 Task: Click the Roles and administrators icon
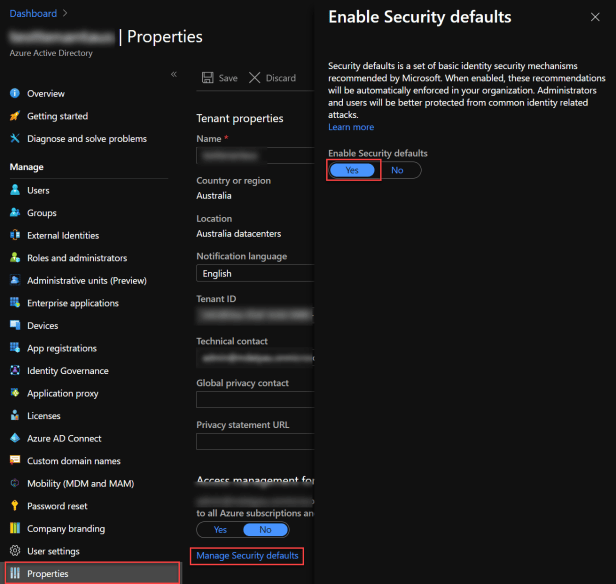15,258
